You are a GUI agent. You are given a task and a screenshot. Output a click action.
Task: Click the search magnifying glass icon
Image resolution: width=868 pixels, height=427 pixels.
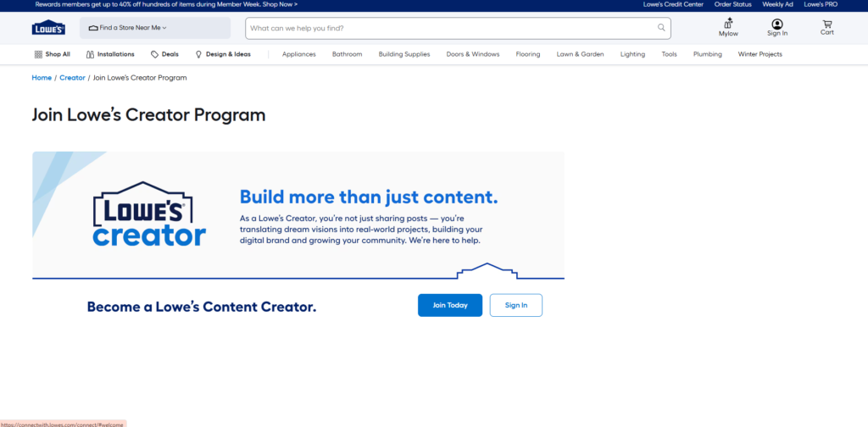point(661,28)
